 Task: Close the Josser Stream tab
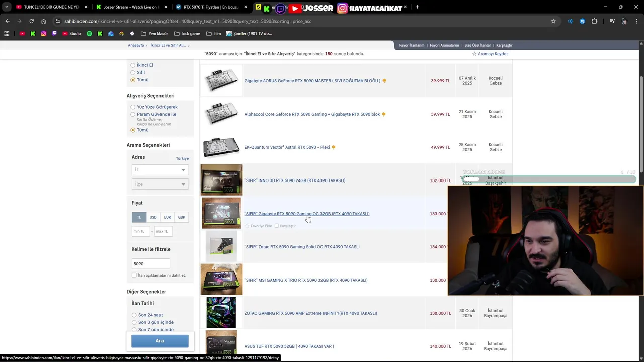coord(166,7)
